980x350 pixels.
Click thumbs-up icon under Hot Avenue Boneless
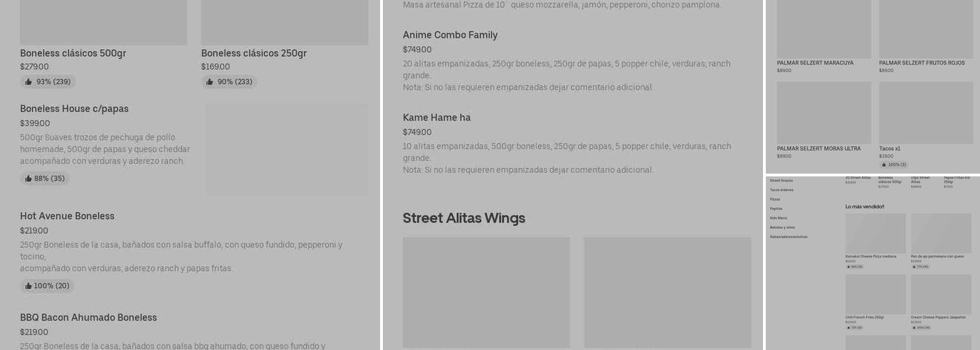(29, 286)
